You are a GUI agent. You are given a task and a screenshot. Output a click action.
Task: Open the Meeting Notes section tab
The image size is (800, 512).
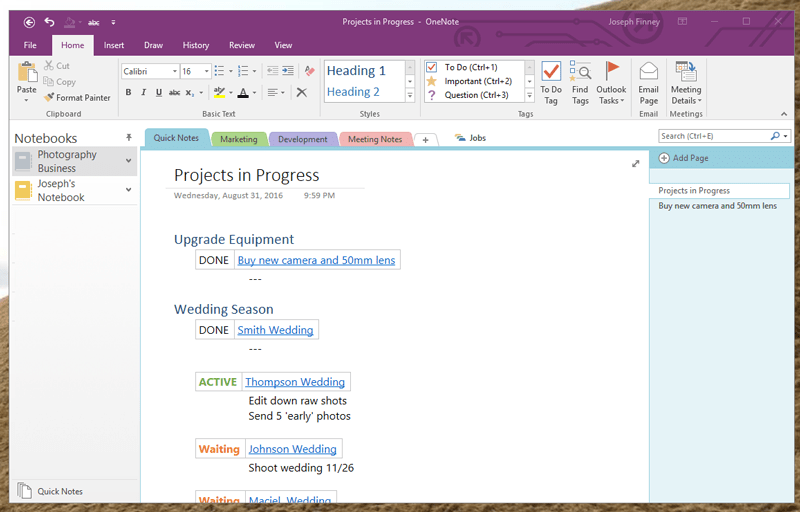pos(375,139)
